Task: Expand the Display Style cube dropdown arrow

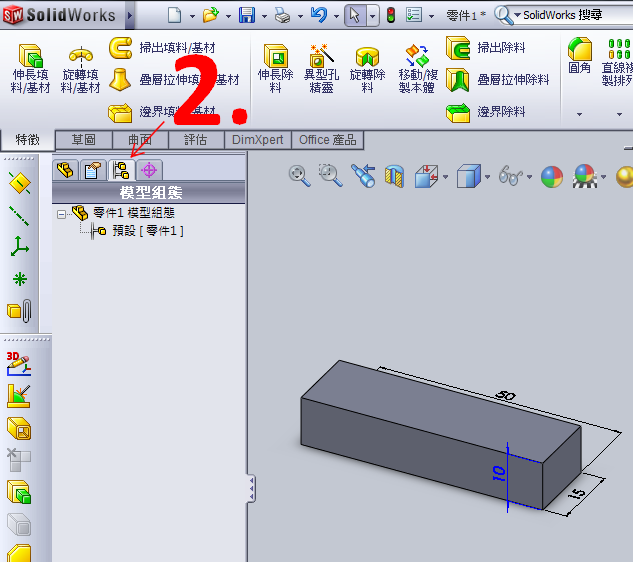Action: tap(487, 177)
